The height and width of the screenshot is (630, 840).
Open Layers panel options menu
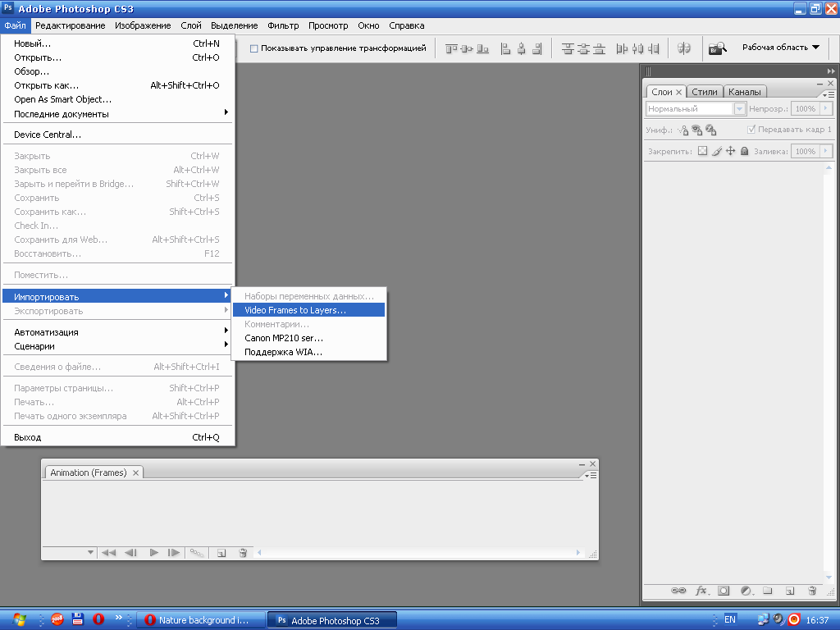pyautogui.click(x=829, y=94)
